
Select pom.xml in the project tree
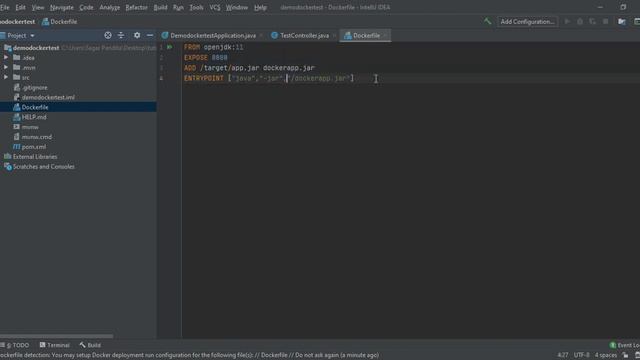pos(33,147)
